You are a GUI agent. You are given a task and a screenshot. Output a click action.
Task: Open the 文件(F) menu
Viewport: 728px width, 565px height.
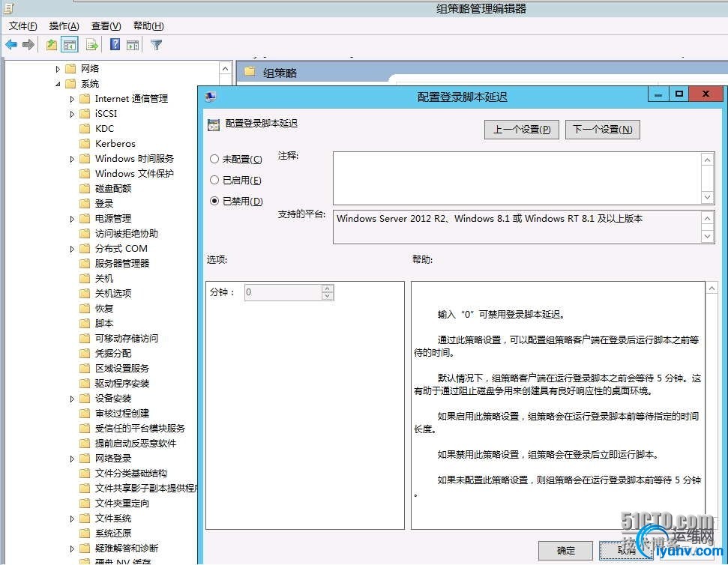click(22, 26)
